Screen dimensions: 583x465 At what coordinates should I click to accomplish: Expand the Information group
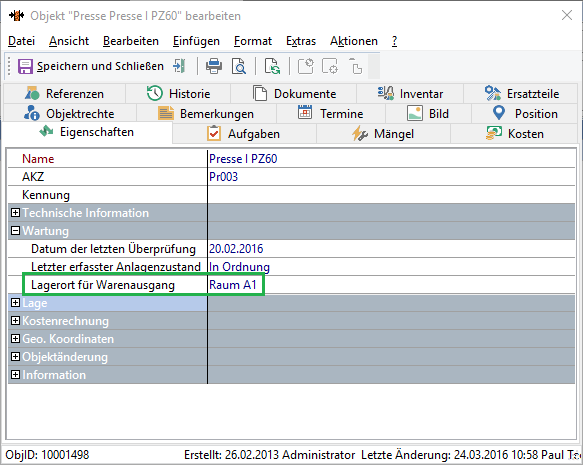coord(15,375)
